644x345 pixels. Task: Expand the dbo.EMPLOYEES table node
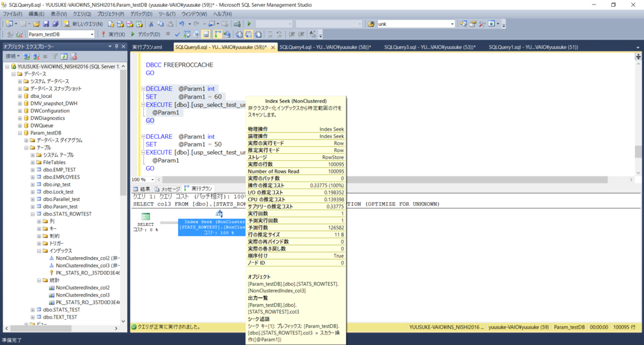pyautogui.click(x=33, y=177)
